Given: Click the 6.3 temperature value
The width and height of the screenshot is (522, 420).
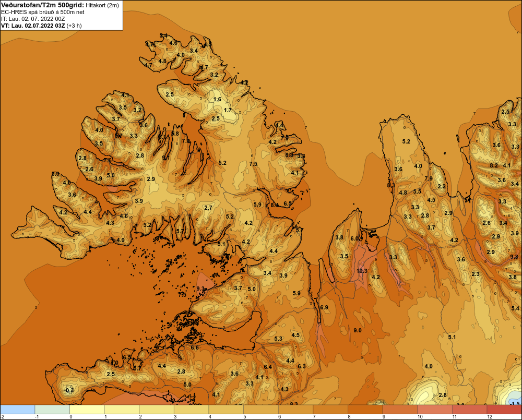Looking at the screenshot, I should 302,366.
